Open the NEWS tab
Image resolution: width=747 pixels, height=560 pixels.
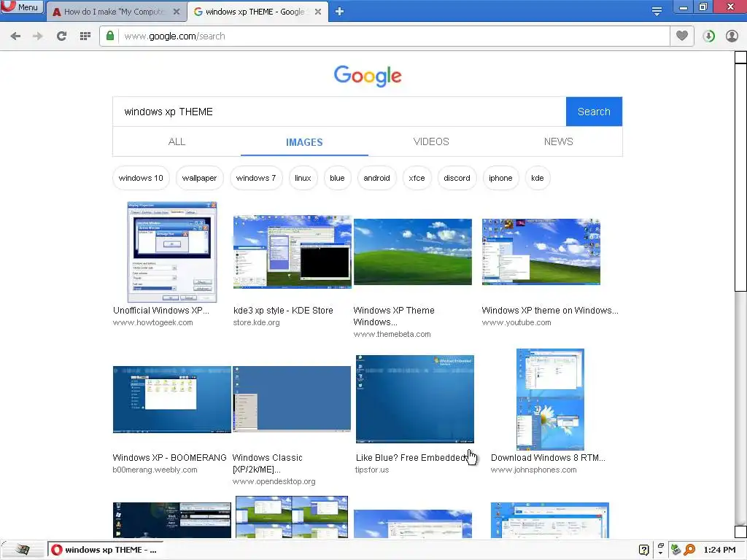558,141
